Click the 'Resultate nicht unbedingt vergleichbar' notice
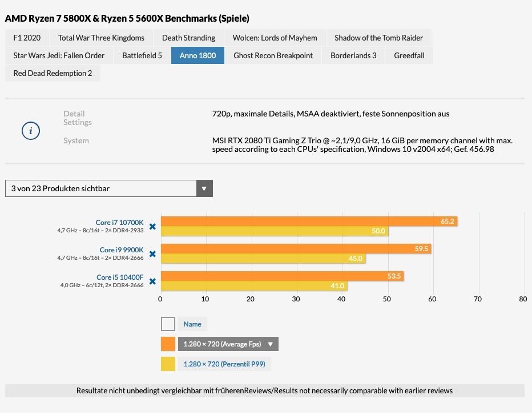Viewport: 532px width, 415px height. [x=264, y=391]
